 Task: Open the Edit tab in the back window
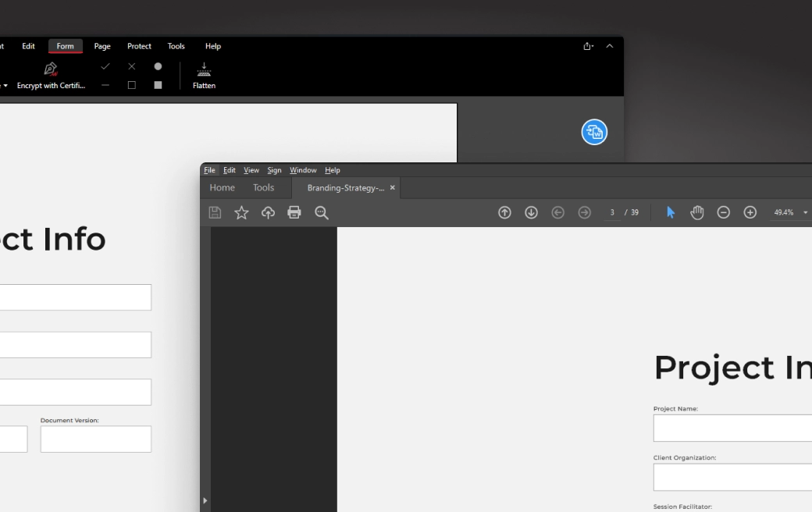pyautogui.click(x=28, y=46)
